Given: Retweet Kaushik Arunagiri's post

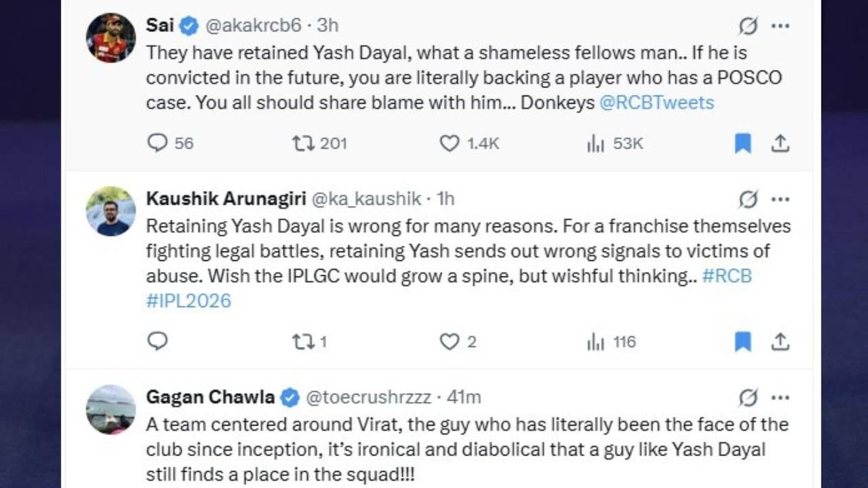Looking at the screenshot, I should pos(300,341).
